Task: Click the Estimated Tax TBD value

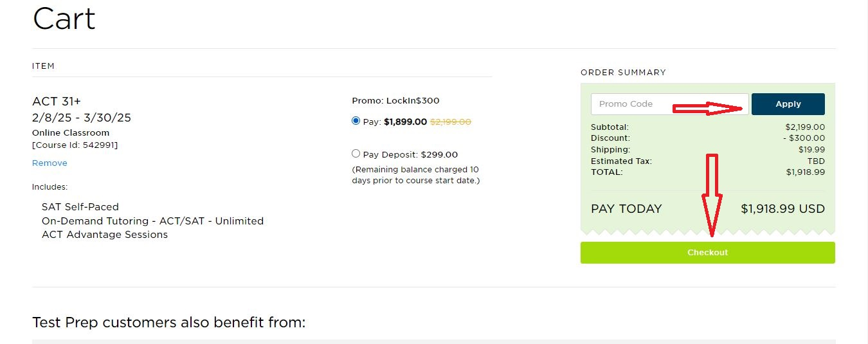Action: [x=816, y=161]
